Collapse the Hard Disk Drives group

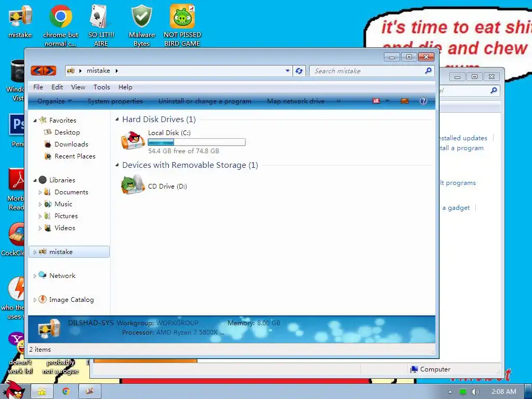[x=117, y=119]
